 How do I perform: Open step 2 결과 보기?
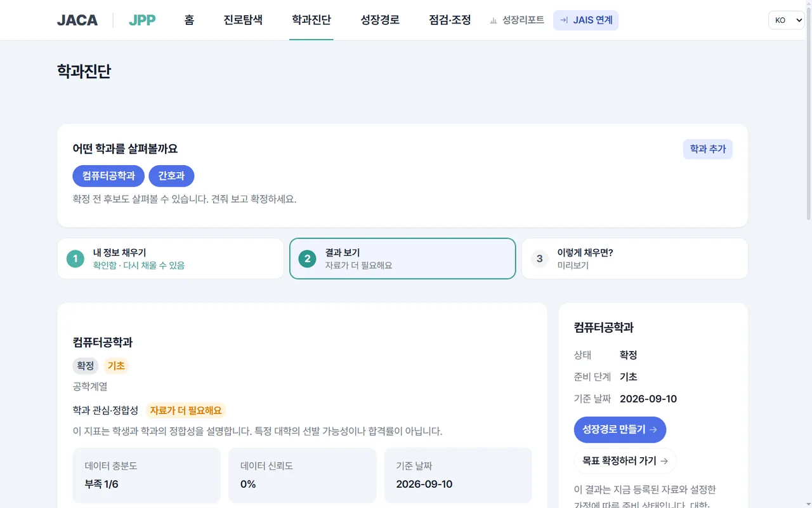click(x=402, y=258)
